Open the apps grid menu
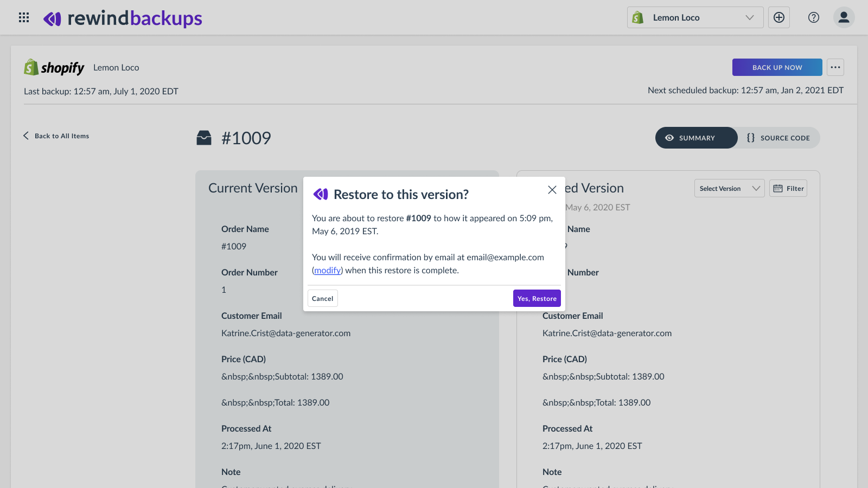The height and width of the screenshot is (488, 868). (24, 17)
